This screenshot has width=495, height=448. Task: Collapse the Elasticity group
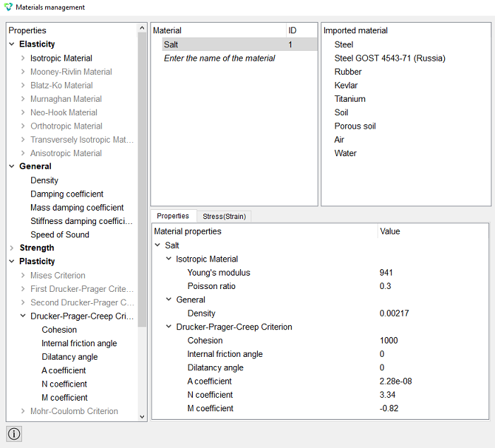(x=12, y=44)
